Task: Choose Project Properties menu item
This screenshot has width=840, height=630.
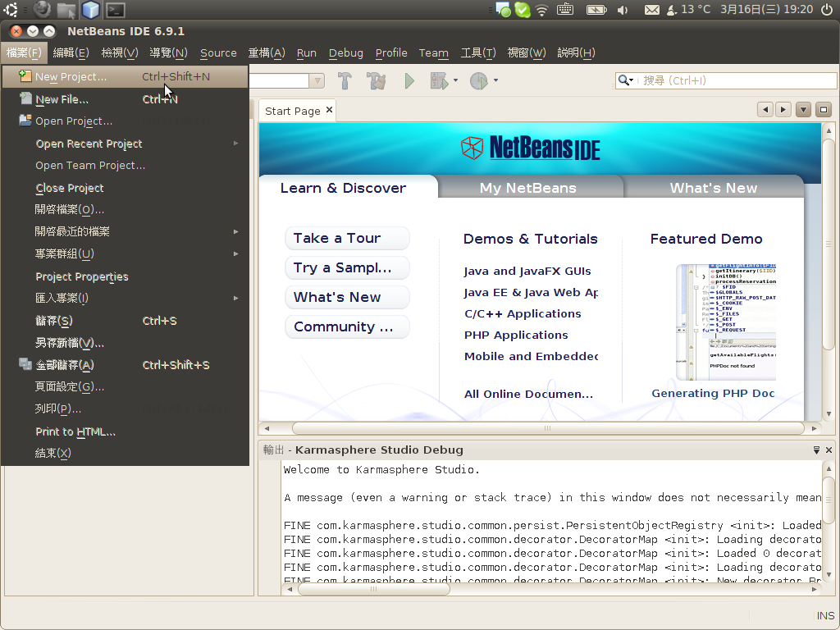Action: click(x=126, y=276)
